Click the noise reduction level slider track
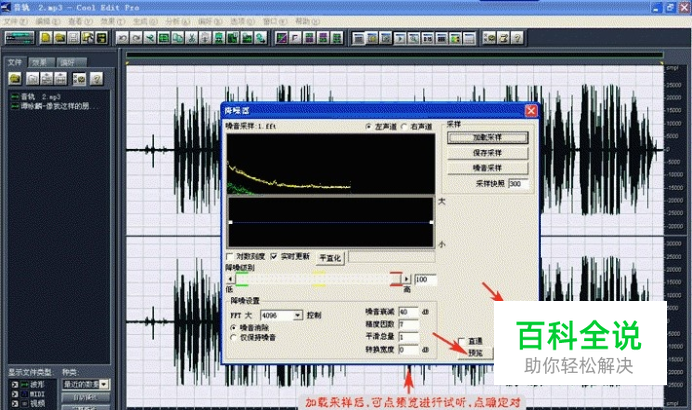692x410 pixels. pos(319,279)
